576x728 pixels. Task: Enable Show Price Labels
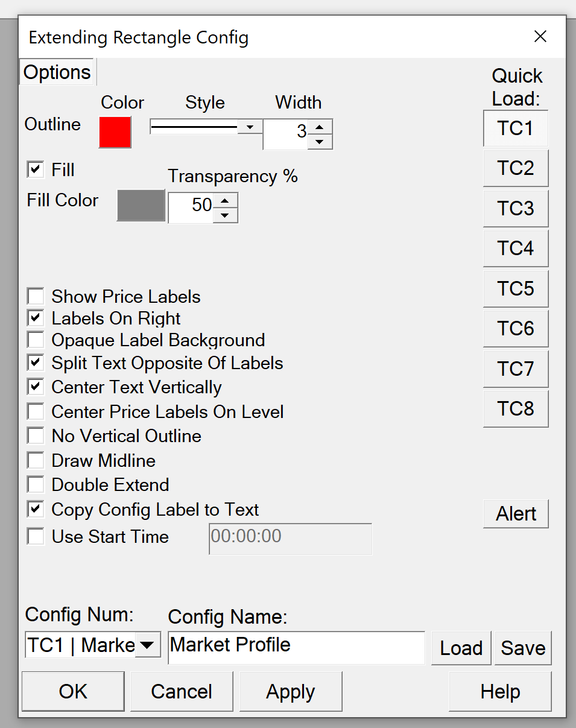36,296
